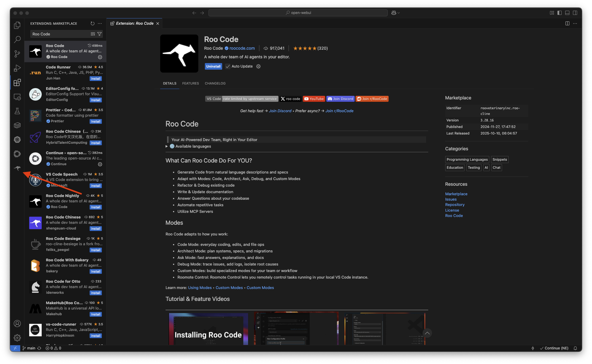Viewport: 592px width, 364px height.
Task: Go forward in navigation history
Action: [202, 13]
